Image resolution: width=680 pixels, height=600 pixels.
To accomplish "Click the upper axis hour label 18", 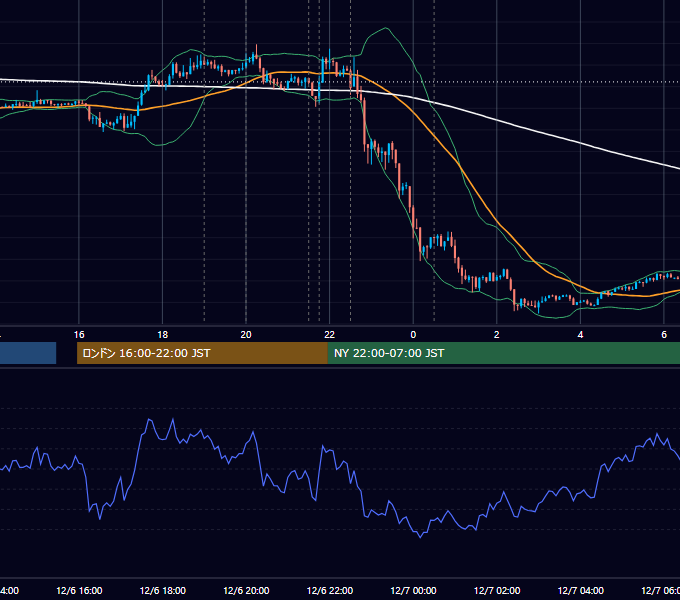I will pyautogui.click(x=163, y=335).
